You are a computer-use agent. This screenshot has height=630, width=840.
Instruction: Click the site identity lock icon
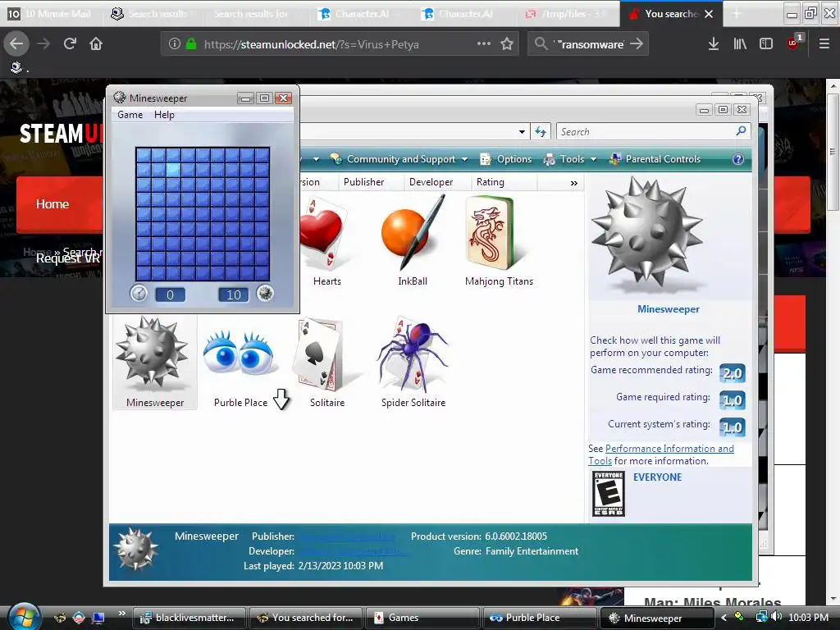tap(190, 44)
